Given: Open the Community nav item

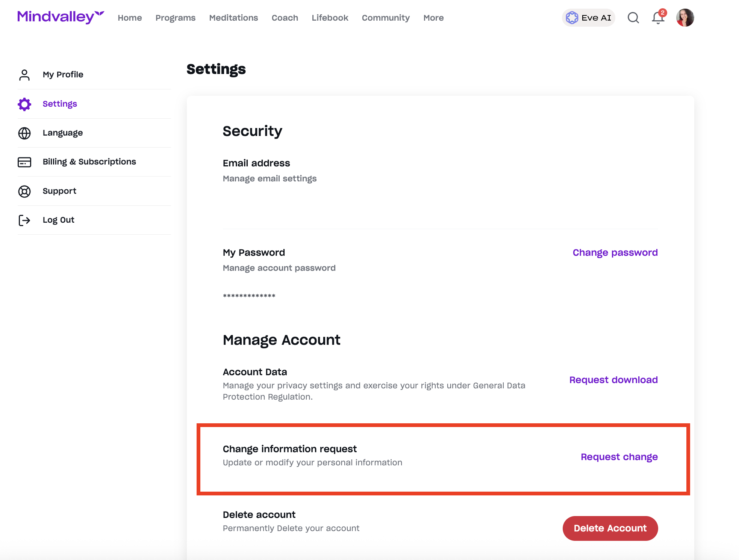Looking at the screenshot, I should click(386, 18).
